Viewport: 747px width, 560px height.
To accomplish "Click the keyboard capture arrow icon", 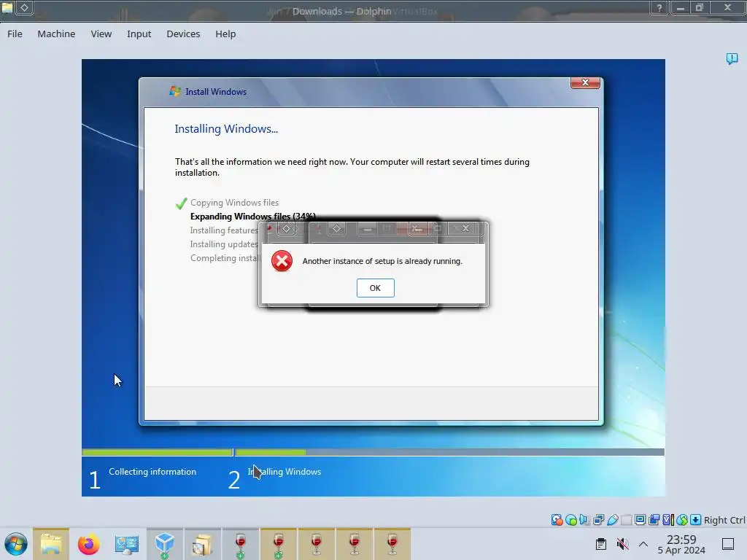I will coord(695,520).
